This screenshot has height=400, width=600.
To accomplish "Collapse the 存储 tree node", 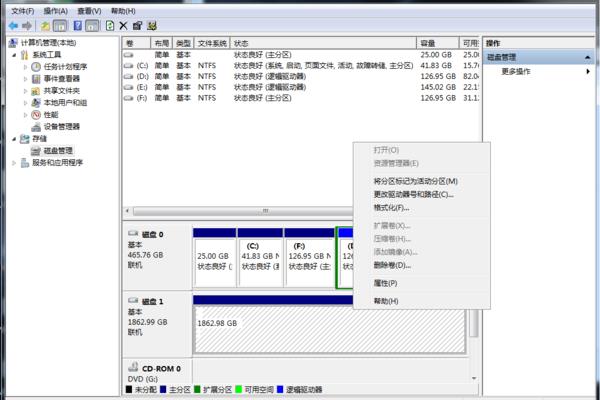I will (14, 139).
